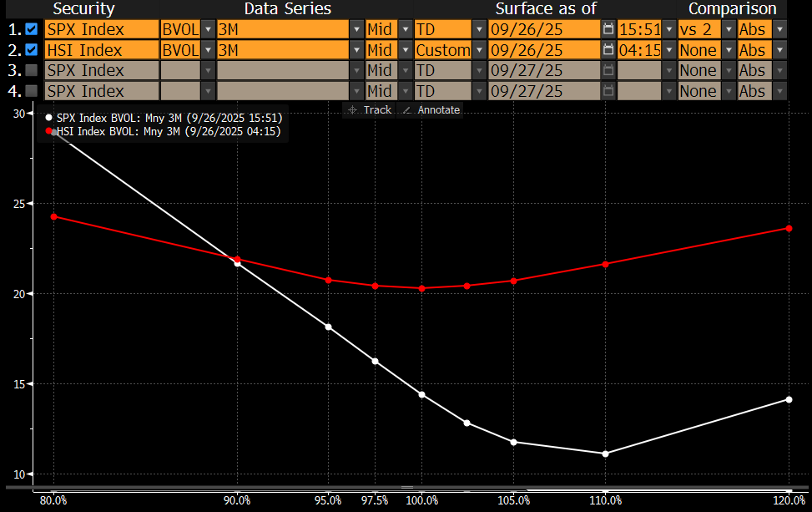The width and height of the screenshot is (812, 512).
Task: Edit row 4 surface date 09/27/25
Action: tap(544, 91)
